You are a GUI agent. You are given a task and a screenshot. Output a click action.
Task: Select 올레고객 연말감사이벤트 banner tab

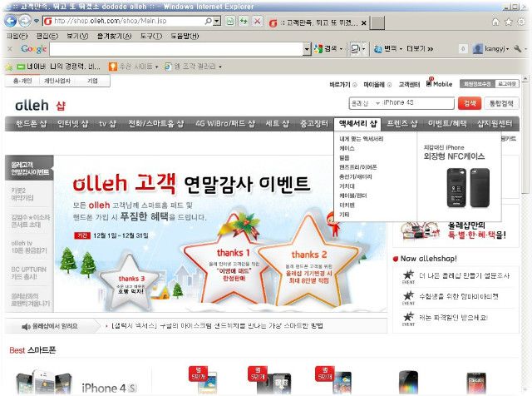coord(30,168)
